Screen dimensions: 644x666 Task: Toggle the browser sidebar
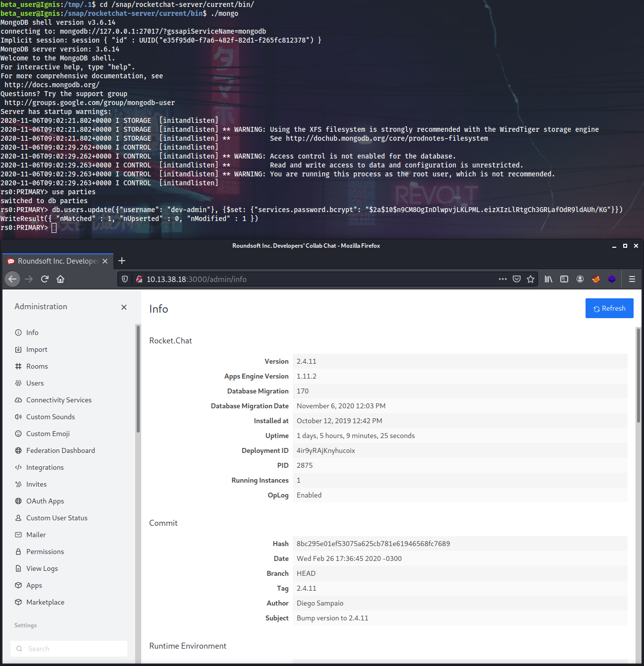pos(564,279)
